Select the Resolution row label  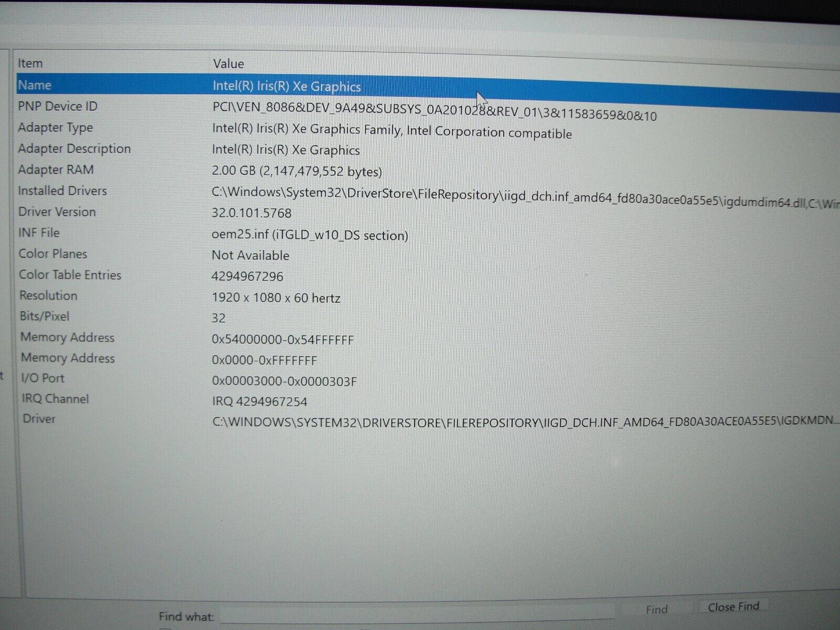coord(48,295)
